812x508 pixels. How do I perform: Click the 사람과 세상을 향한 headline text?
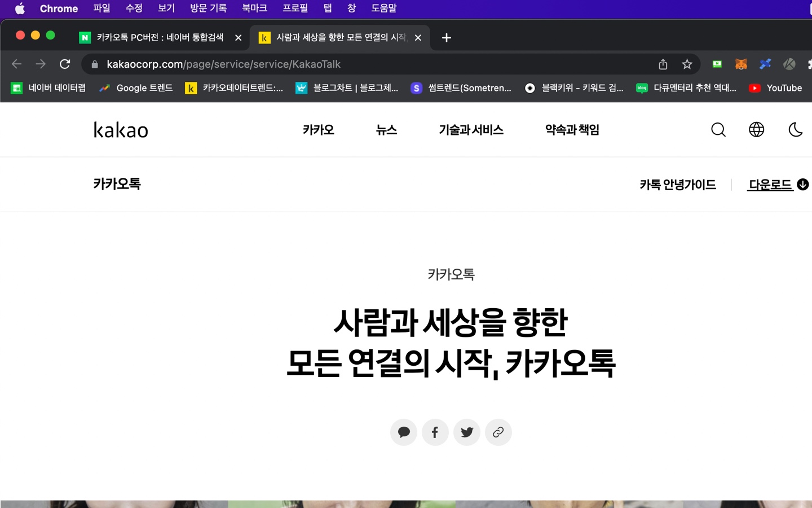click(451, 343)
